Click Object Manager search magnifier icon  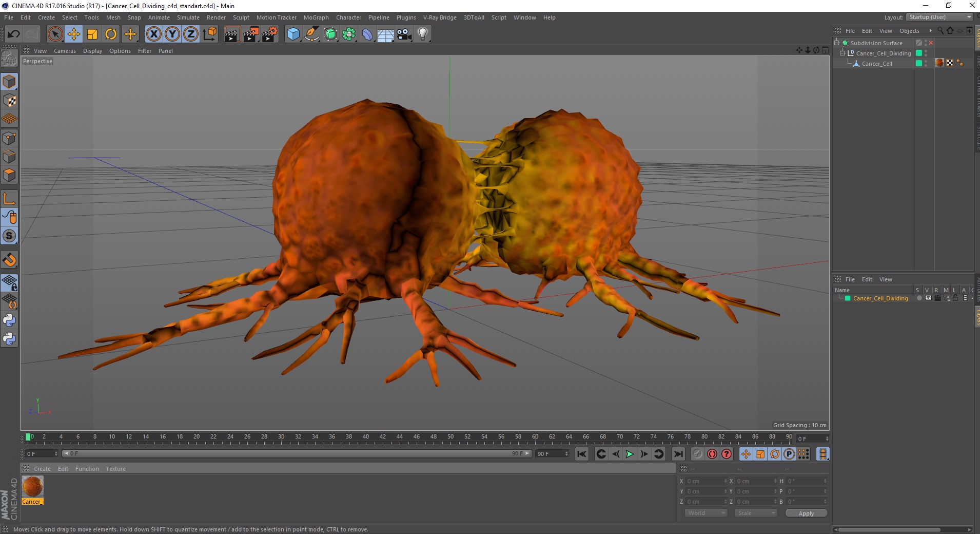click(x=940, y=31)
